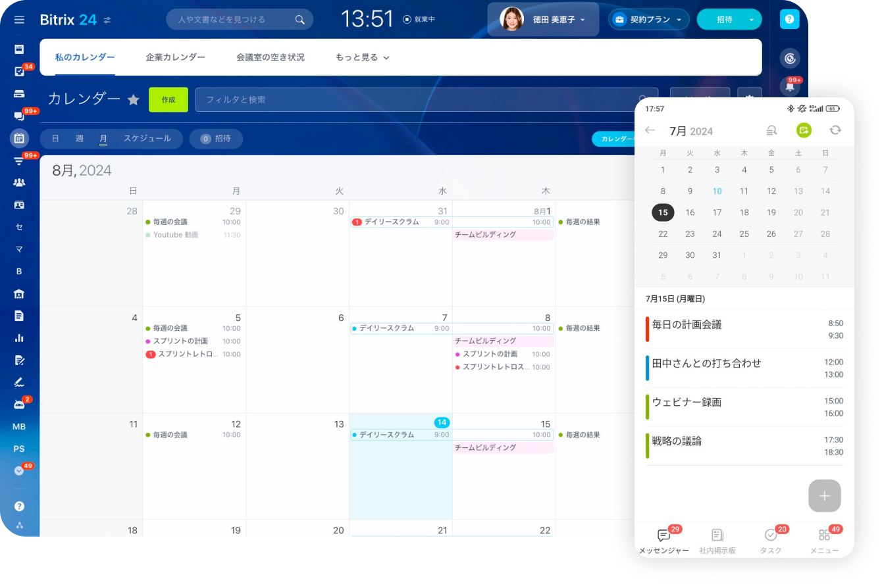Image resolution: width=882 pixels, height=588 pixels.
Task: Click the tasks checkmark icon with badge 34
Action: pyautogui.click(x=19, y=72)
